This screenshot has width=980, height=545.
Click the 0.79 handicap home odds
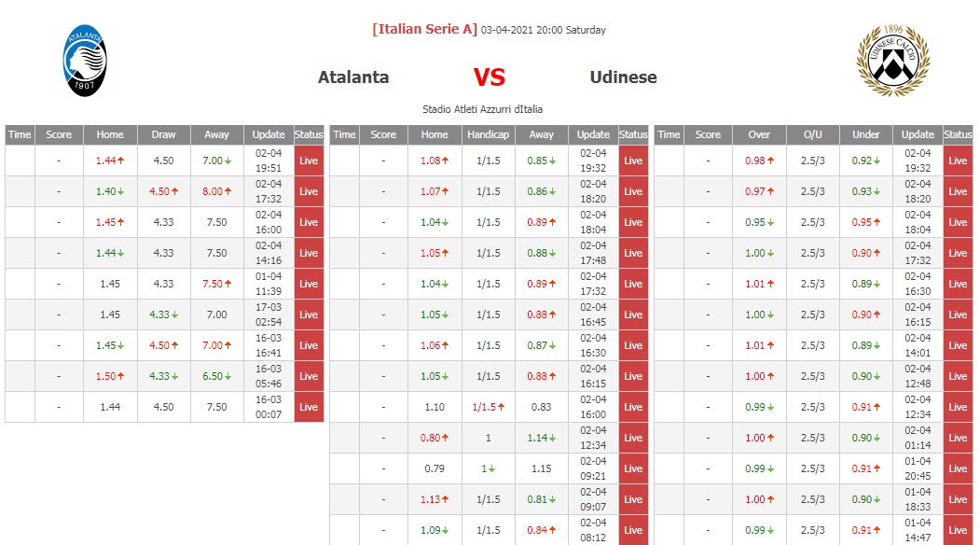click(435, 468)
